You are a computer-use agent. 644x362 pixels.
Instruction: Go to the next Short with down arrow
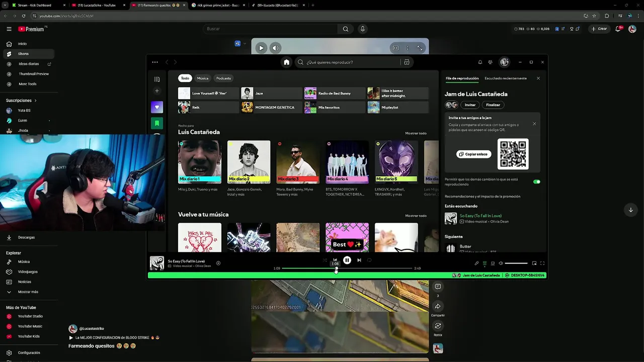630,210
